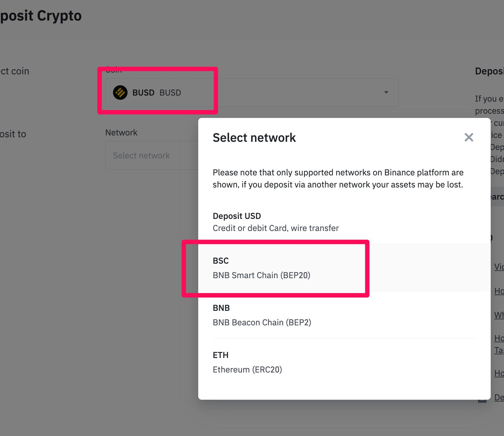Click the BUSD coin logo icon

pyautogui.click(x=120, y=93)
